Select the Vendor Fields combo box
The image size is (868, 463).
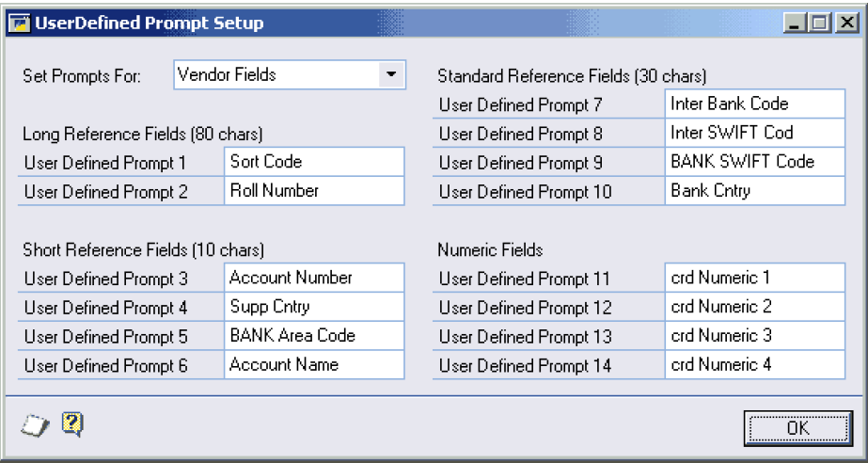point(277,74)
